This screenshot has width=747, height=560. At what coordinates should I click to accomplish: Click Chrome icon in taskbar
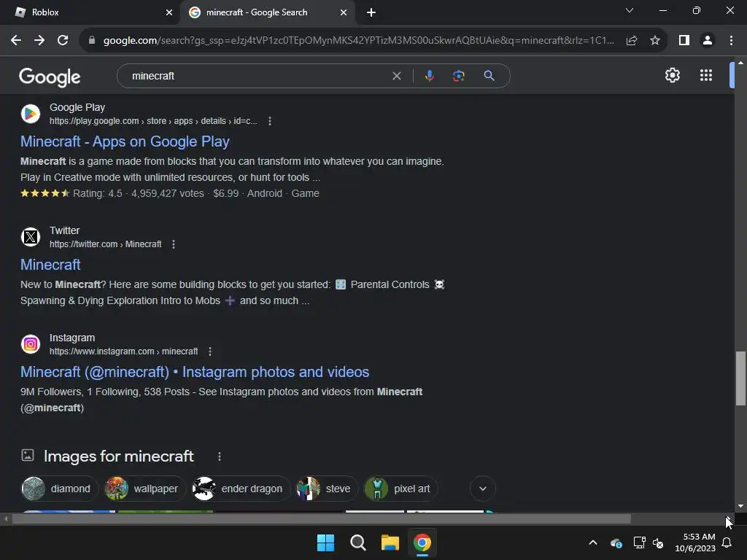422,542
